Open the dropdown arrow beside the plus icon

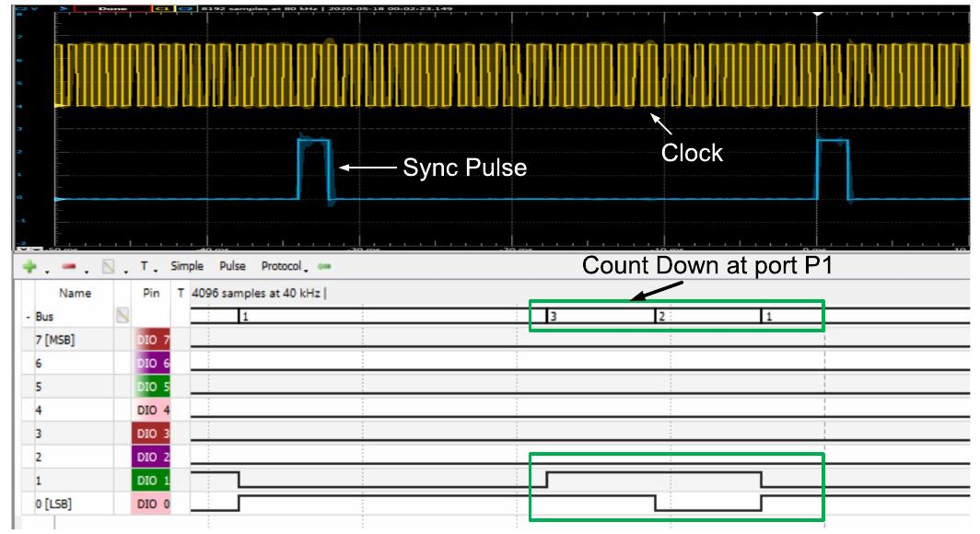[46, 270]
